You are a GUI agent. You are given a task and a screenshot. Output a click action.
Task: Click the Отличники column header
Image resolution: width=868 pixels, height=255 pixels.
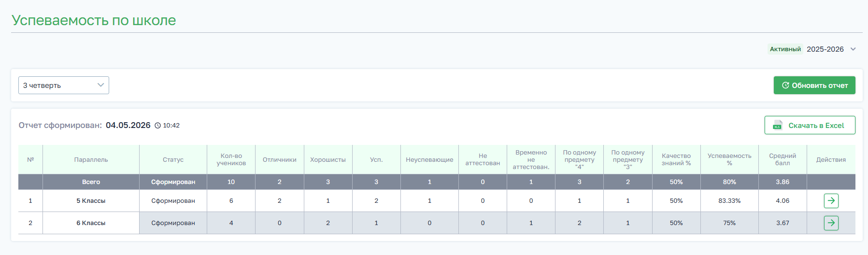[x=280, y=159]
